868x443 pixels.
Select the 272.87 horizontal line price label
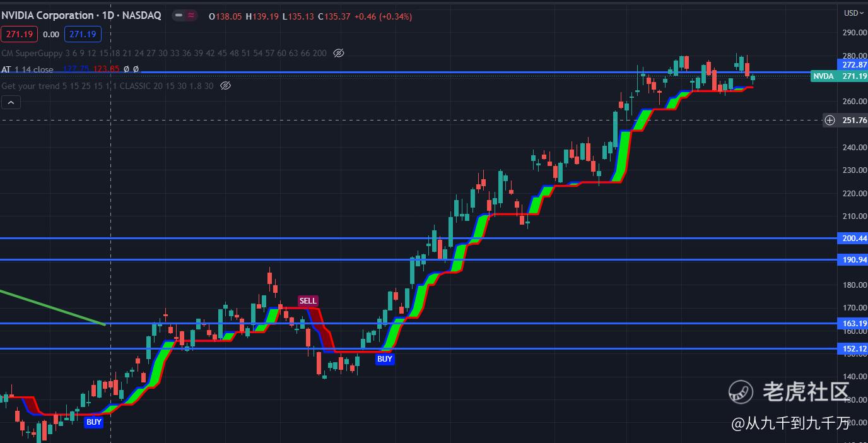point(853,65)
